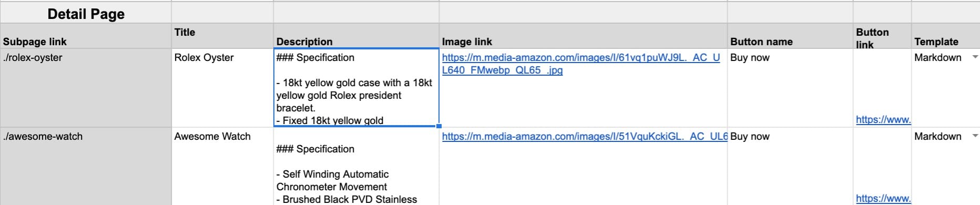The width and height of the screenshot is (980, 205).
Task: Open the Awesome Watch image link
Action: click(x=585, y=136)
